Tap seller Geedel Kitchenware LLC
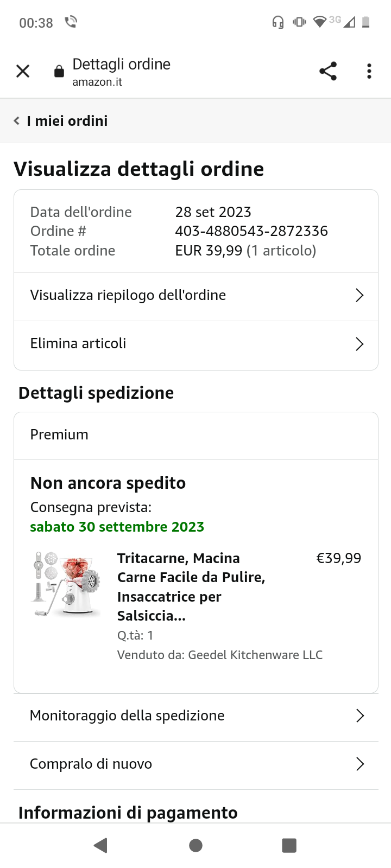 click(x=255, y=655)
